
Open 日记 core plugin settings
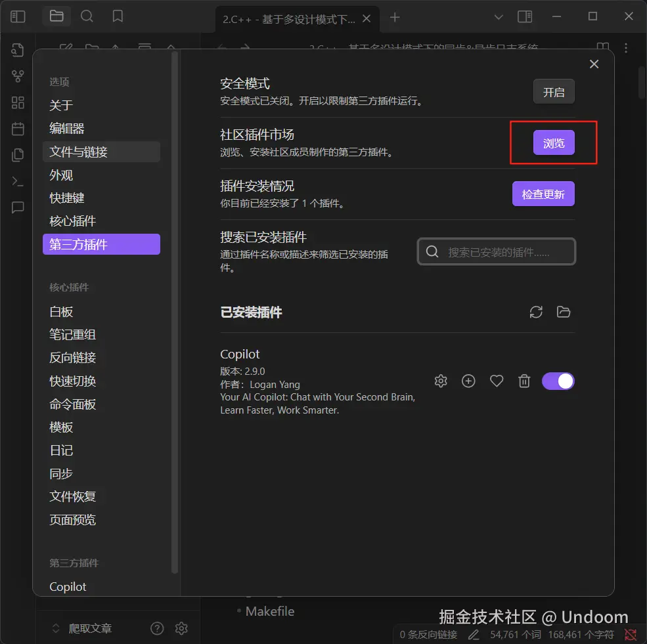pyautogui.click(x=102, y=450)
